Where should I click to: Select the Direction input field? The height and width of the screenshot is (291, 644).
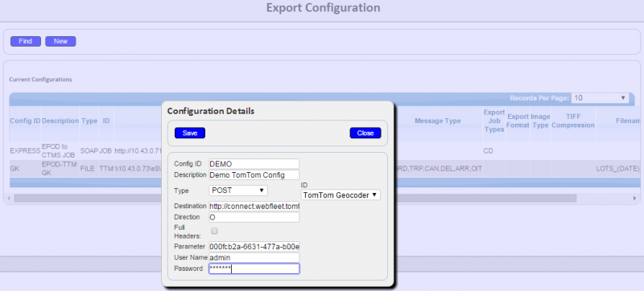click(x=254, y=217)
